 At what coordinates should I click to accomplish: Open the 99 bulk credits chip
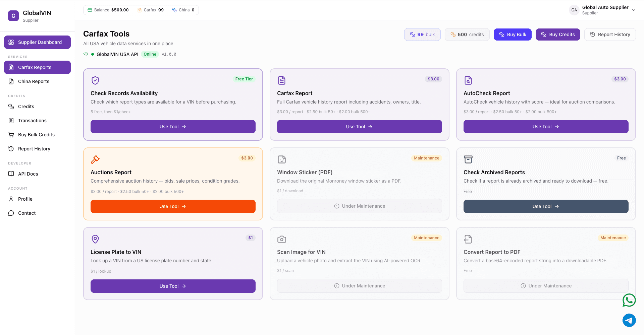coord(422,34)
